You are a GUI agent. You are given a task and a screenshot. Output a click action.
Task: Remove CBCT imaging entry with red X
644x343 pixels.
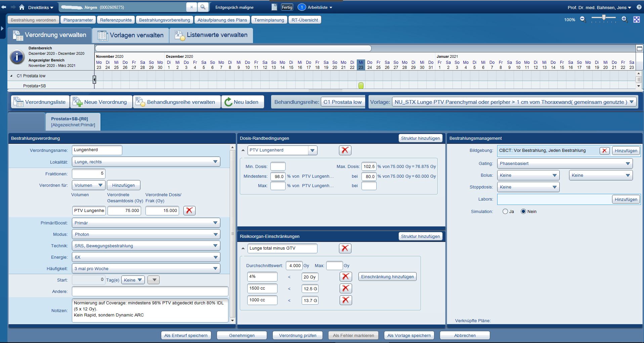pos(604,151)
